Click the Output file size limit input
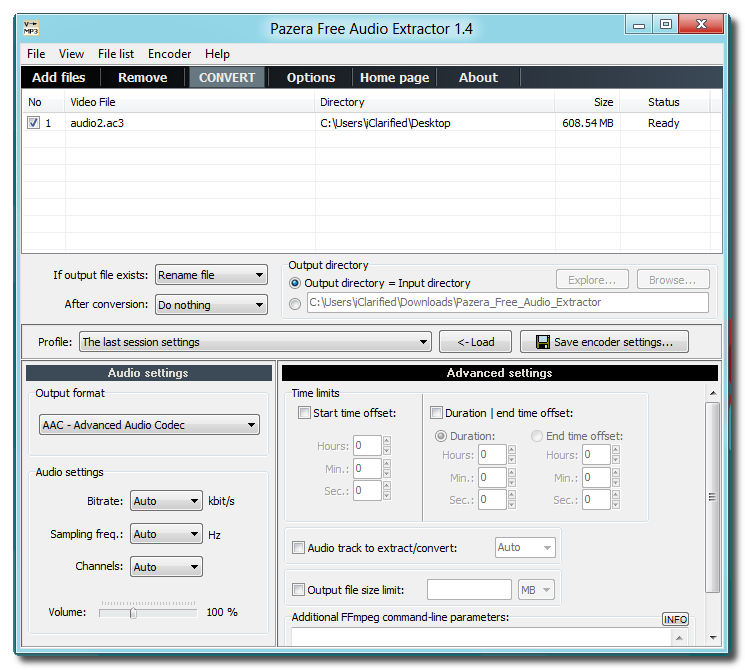This screenshot has width=745, height=670. (469, 590)
